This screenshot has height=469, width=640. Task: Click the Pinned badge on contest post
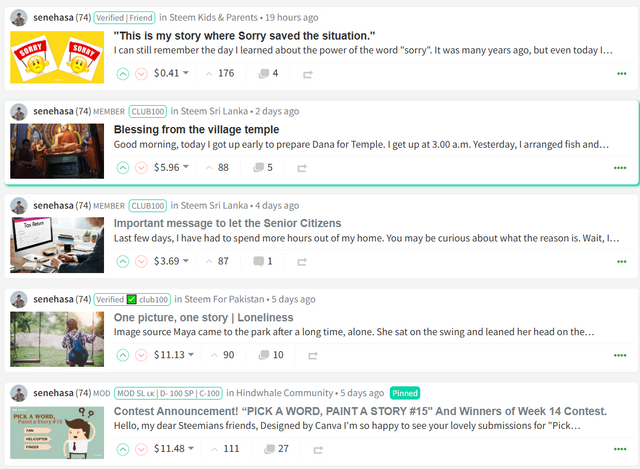405,393
